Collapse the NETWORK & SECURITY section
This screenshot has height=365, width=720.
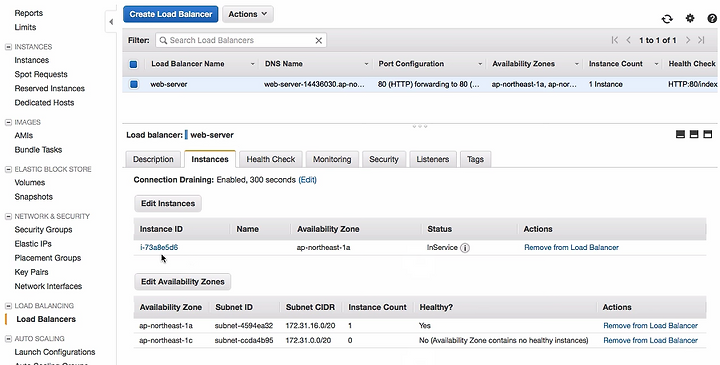point(8,216)
